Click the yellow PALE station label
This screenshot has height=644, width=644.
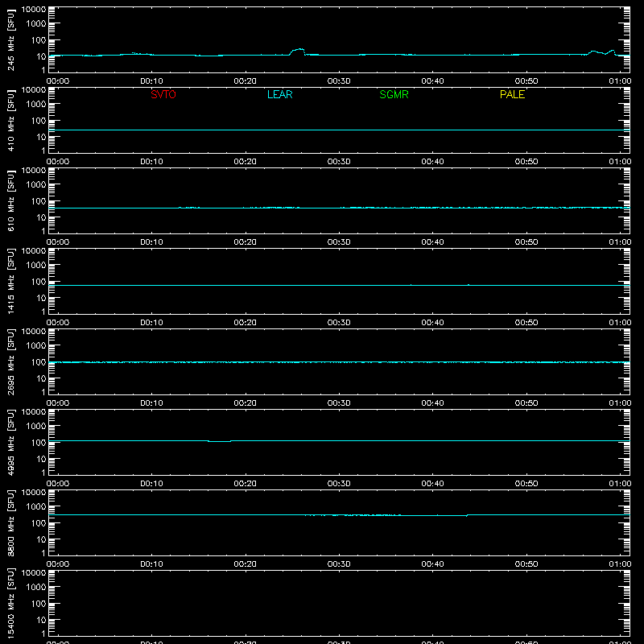click(512, 94)
